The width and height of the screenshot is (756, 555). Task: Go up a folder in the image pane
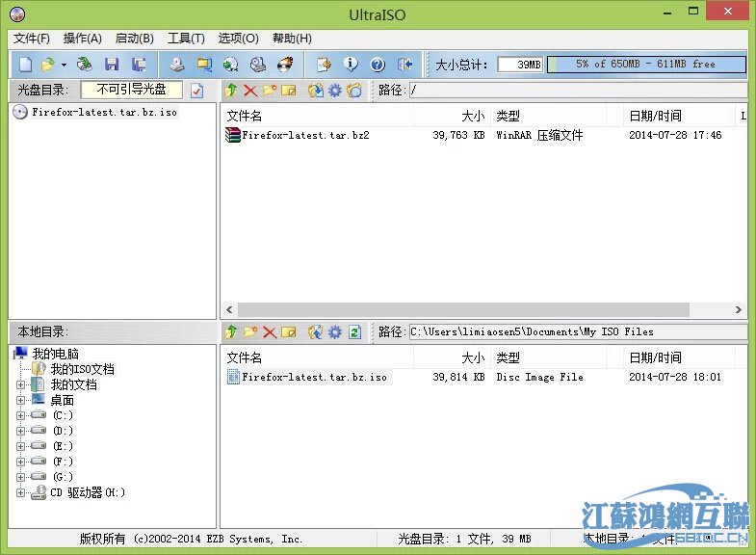[231, 91]
